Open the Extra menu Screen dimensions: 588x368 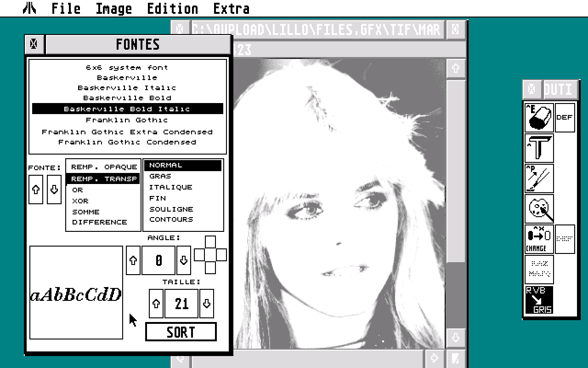point(232,8)
